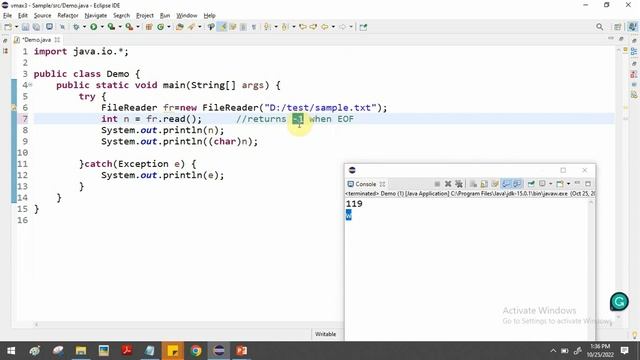Open the Window menu
Screen dimensions: 640x360
point(187,16)
